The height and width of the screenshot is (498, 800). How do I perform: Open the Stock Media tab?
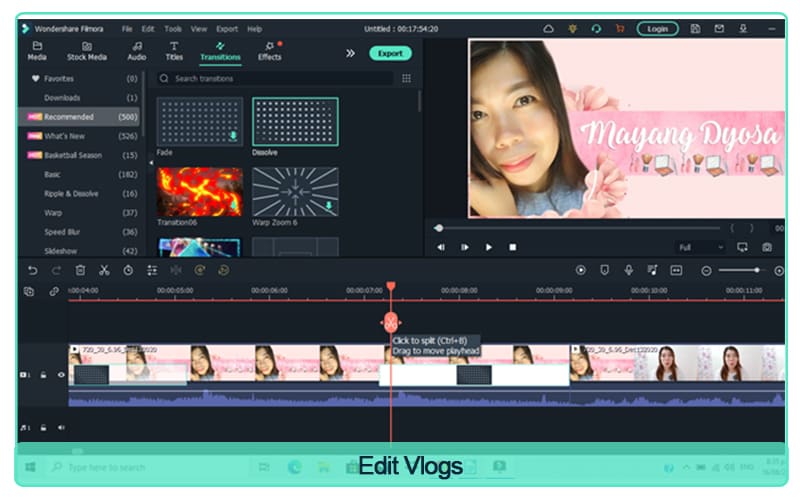[x=87, y=52]
